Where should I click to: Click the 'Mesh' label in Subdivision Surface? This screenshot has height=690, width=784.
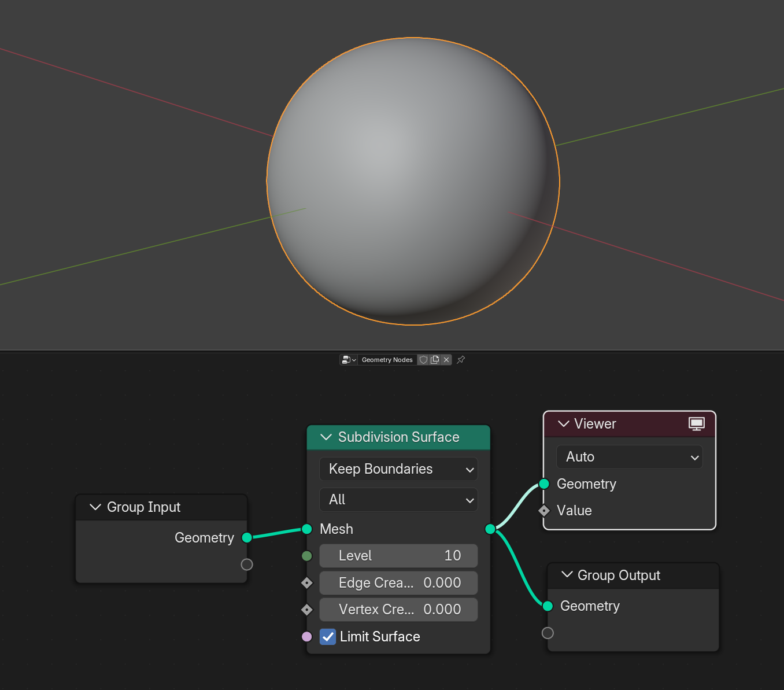click(x=336, y=529)
